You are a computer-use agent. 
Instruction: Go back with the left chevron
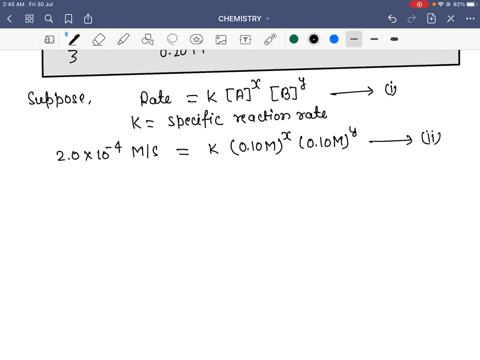9,19
